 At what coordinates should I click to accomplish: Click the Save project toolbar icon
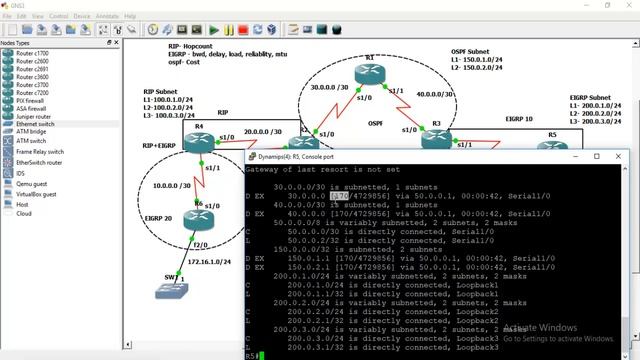tap(42, 30)
